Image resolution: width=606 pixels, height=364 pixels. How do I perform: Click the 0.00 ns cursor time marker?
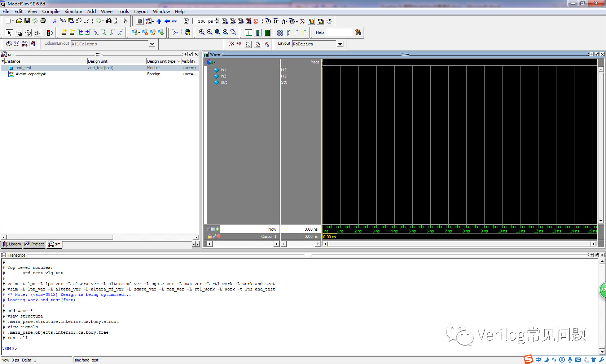pyautogui.click(x=330, y=237)
